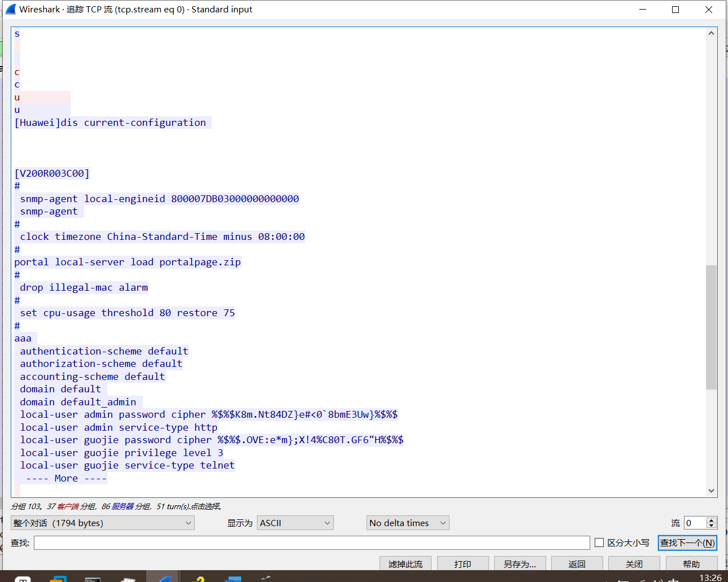Screen dimensions: 728x582
Task: Click the stream text scrollbar up arrow
Action: pyautogui.click(x=711, y=33)
